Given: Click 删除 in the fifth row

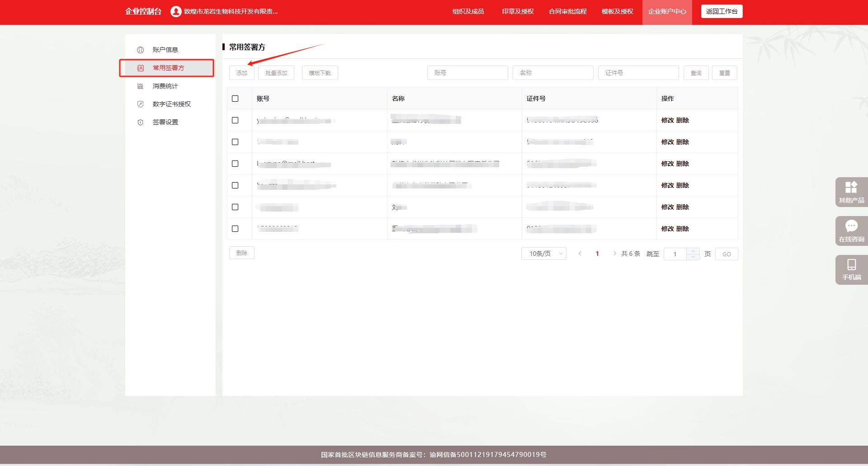Looking at the screenshot, I should (683, 207).
